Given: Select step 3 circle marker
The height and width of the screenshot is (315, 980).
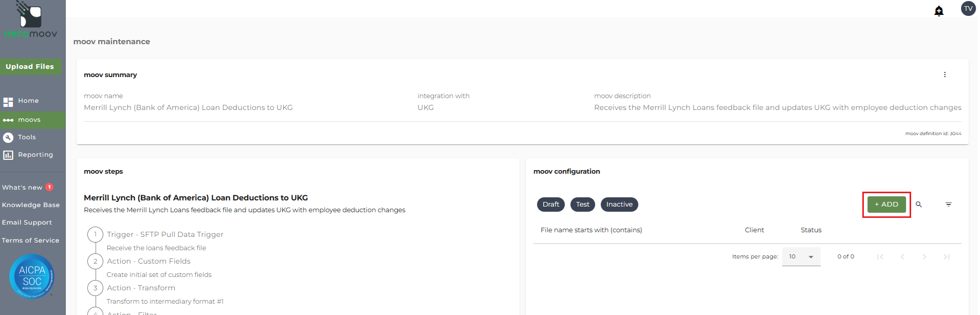Looking at the screenshot, I should point(95,288).
